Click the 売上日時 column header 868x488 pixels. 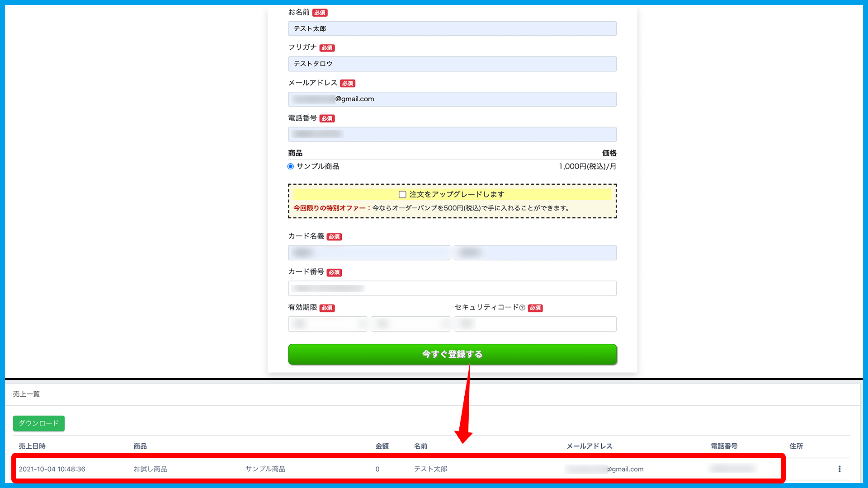coord(32,446)
